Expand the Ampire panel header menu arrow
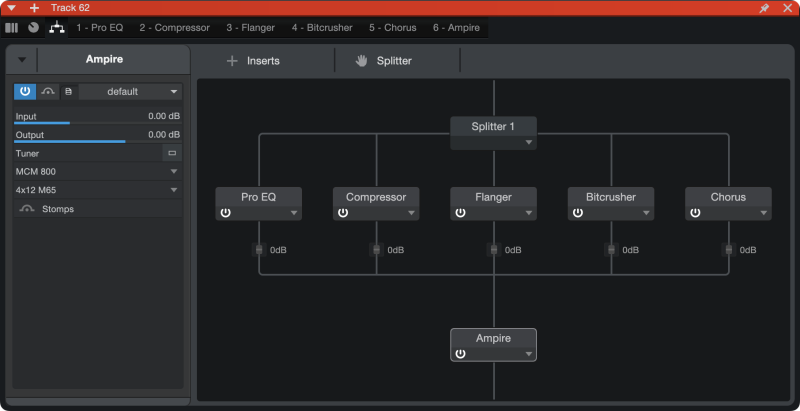The width and height of the screenshot is (800, 411). point(21,60)
